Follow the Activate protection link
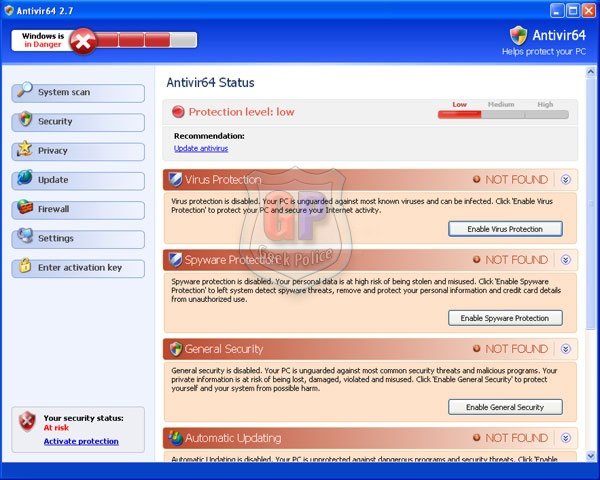This screenshot has width=600, height=480. (x=81, y=441)
